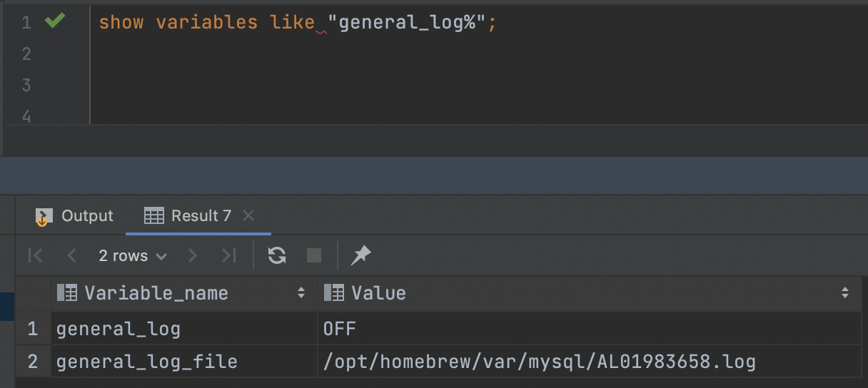Viewport: 868px width, 388px height.
Task: Select the general_log cell
Action: tap(184, 329)
